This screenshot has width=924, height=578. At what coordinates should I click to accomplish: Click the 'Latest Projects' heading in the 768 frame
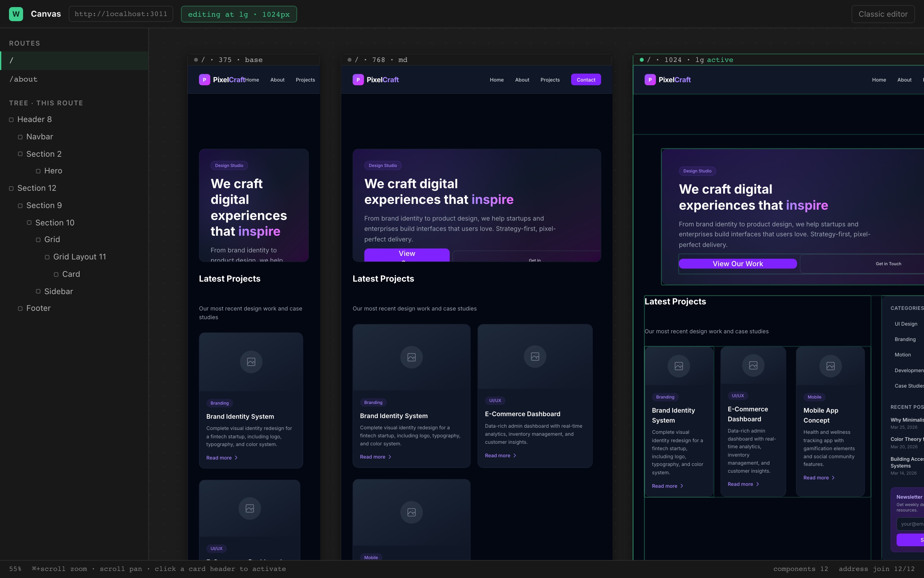coord(383,279)
